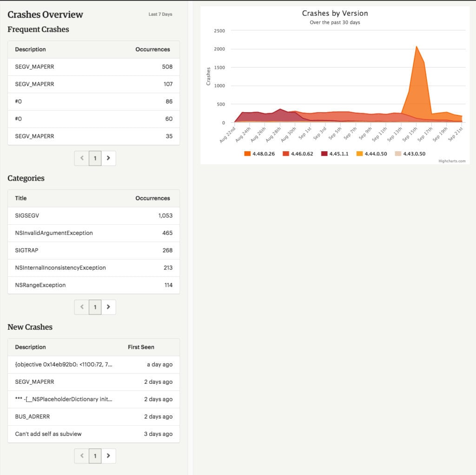
Task: Click the Frequent Crashes Occurrences column header
Action: [x=152, y=49]
